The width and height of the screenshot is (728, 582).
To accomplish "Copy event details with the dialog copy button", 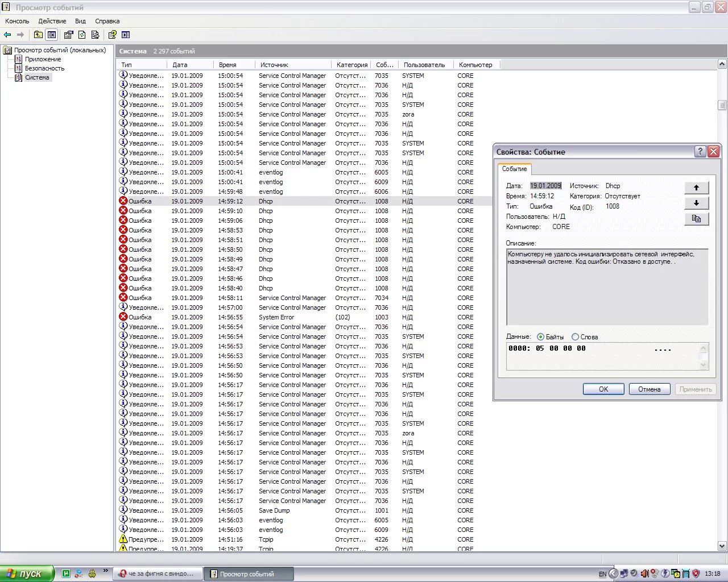I will [x=696, y=219].
